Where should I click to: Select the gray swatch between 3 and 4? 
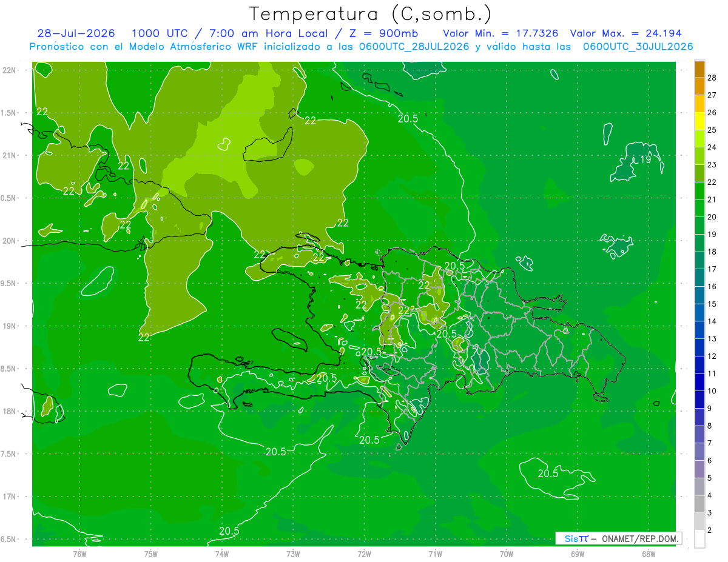pos(699,504)
